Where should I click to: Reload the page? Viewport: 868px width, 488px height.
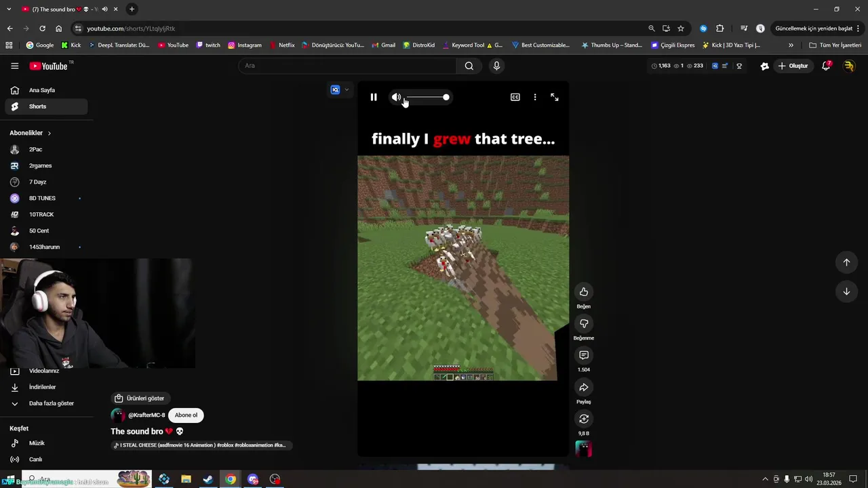42,28
